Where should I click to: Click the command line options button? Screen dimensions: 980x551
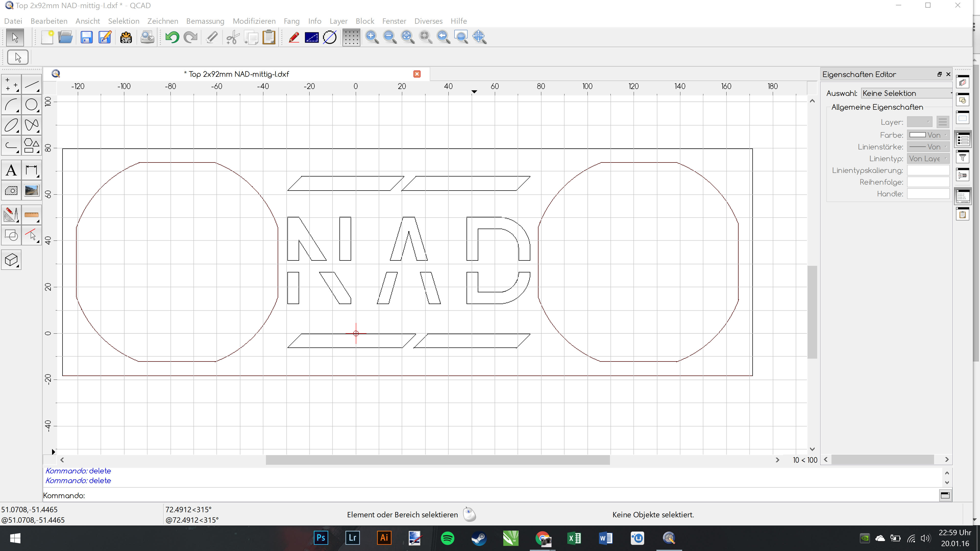click(x=945, y=495)
